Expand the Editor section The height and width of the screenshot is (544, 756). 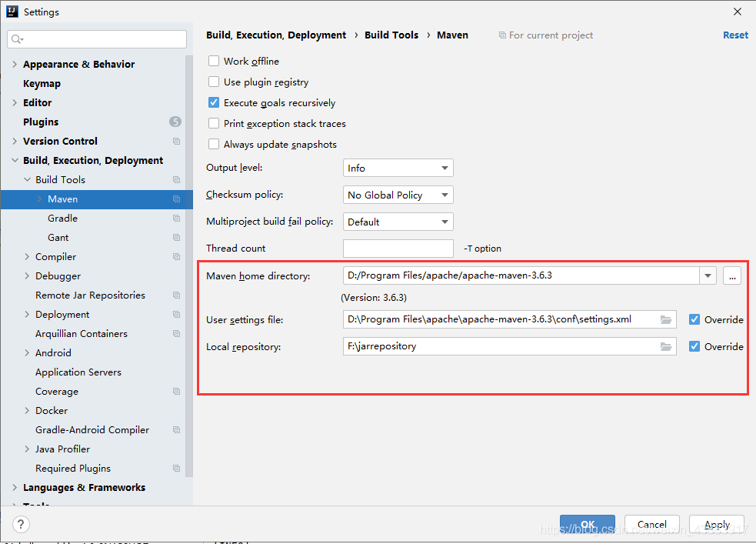click(x=15, y=103)
